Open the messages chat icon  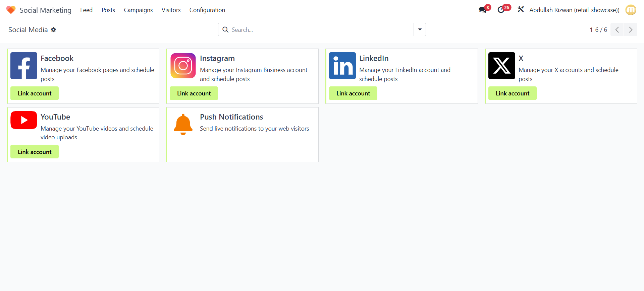483,10
